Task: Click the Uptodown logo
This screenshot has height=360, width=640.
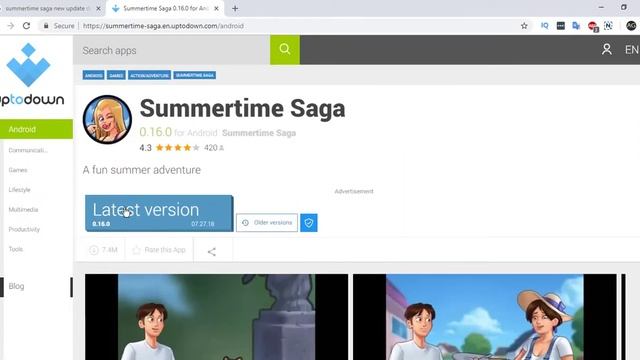Action: point(32,75)
